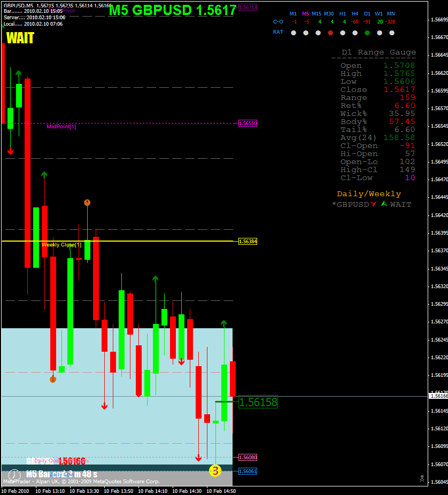448x495 pixels.
Task: Click the RAT dot under M5
Action: tap(306, 33)
